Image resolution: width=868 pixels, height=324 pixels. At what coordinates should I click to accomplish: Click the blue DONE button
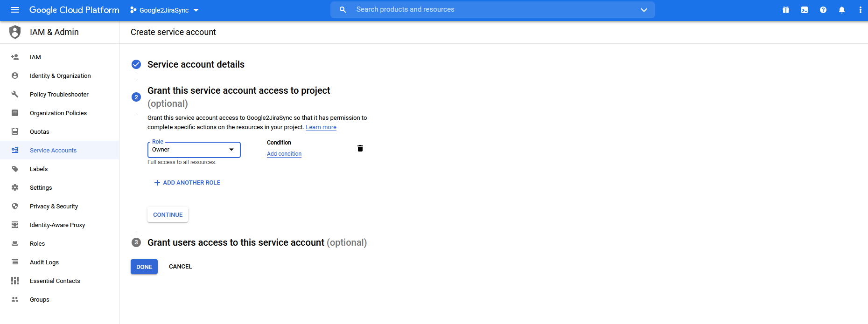pyautogui.click(x=144, y=267)
